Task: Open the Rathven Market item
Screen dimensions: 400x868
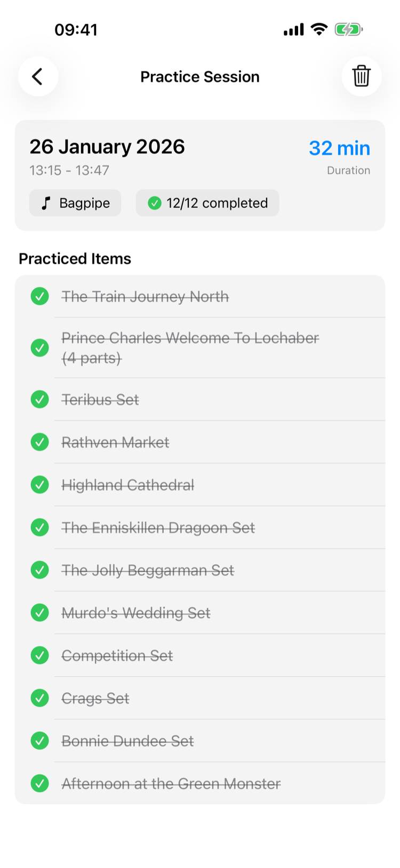Action: 115,442
